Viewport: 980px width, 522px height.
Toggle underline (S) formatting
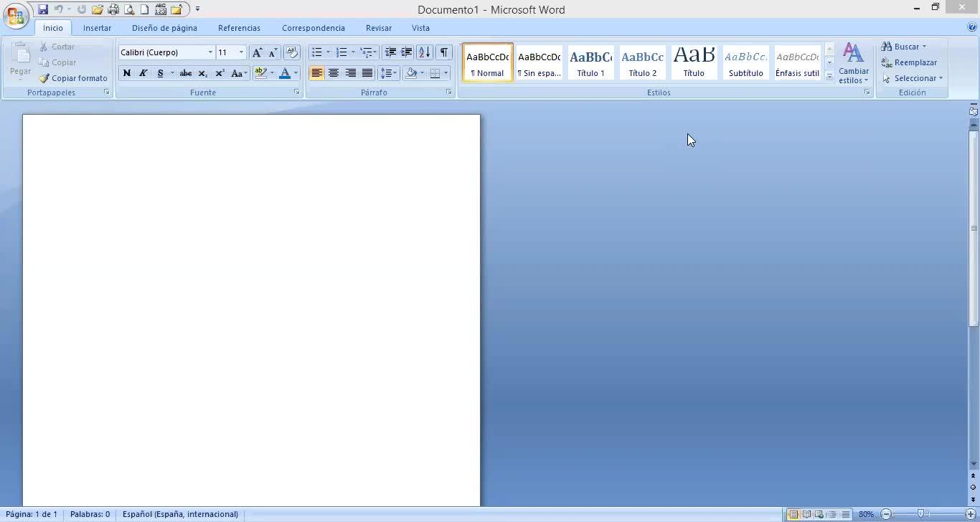160,73
